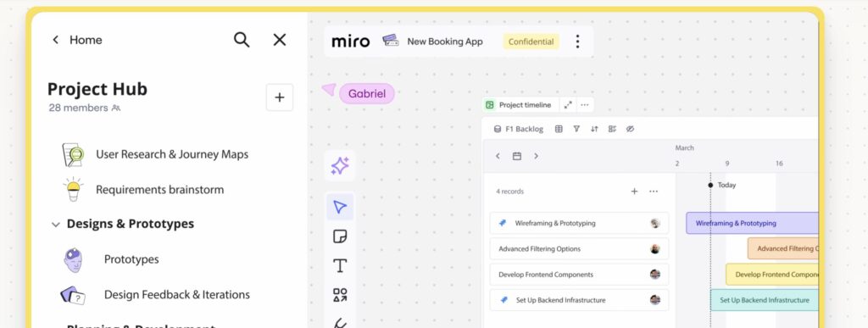Image resolution: width=868 pixels, height=328 pixels.
Task: Open records three-dot options menu
Action: [654, 192]
